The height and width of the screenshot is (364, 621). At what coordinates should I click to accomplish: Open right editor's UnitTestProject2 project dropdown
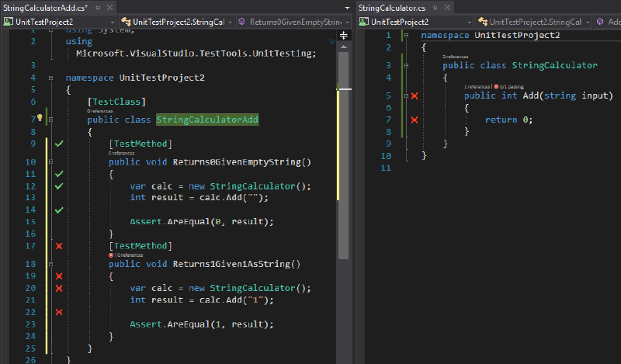tap(415, 22)
